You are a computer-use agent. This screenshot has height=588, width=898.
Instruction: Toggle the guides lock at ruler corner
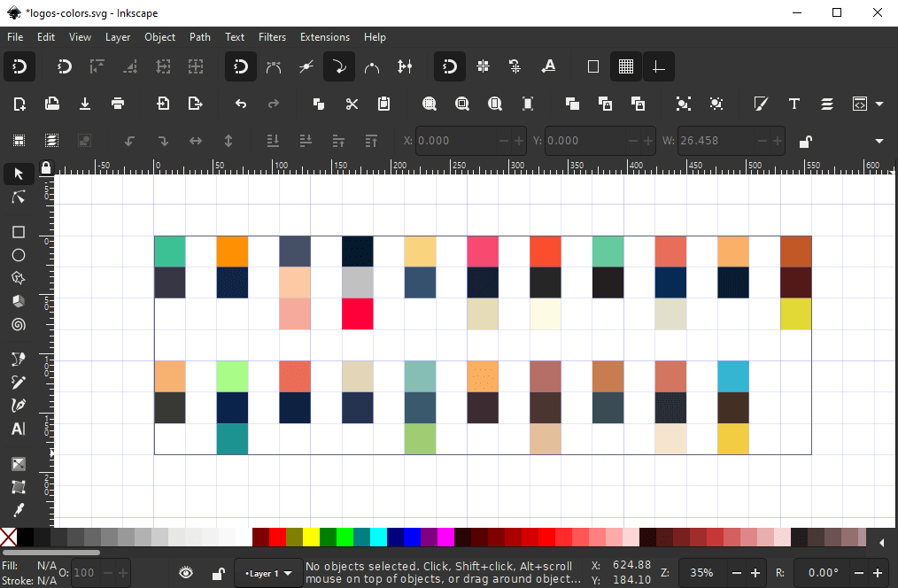46,167
